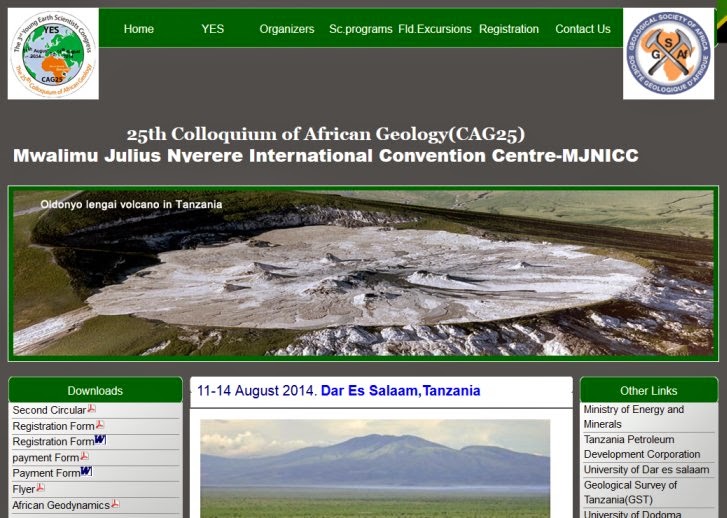Click the mountain landscape photo below the date
Image resolution: width=727 pixels, height=518 pixels.
[375, 468]
